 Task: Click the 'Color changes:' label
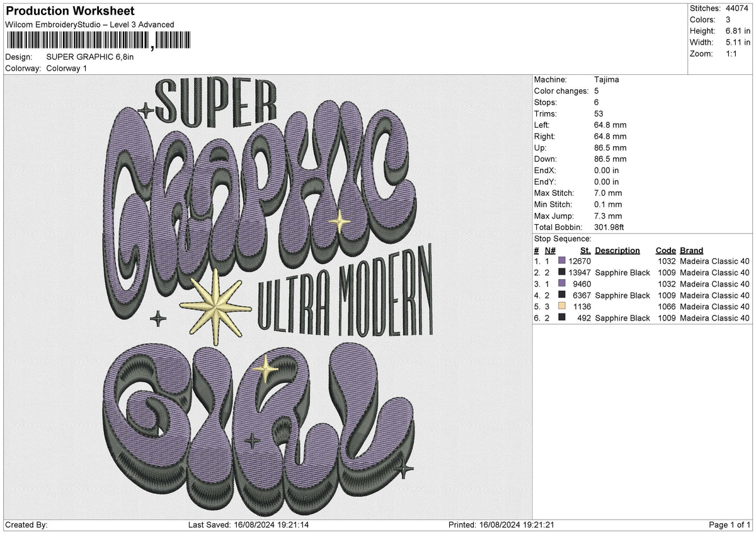562,91
